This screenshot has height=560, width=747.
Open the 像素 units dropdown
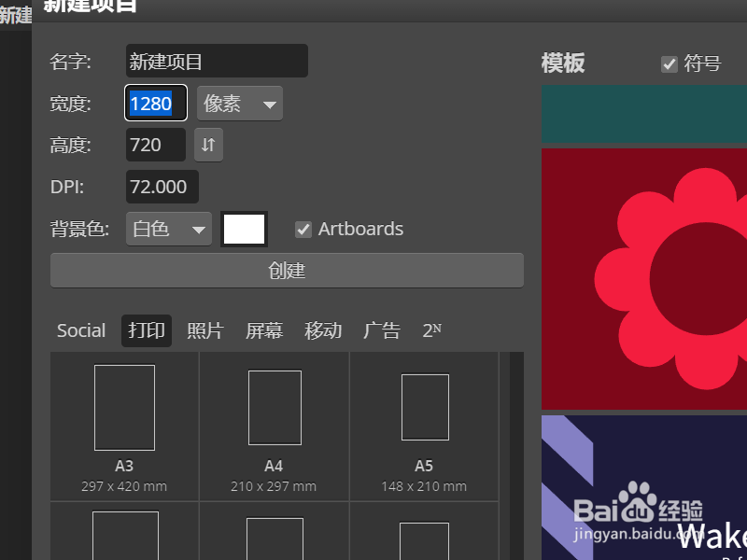[x=240, y=104]
